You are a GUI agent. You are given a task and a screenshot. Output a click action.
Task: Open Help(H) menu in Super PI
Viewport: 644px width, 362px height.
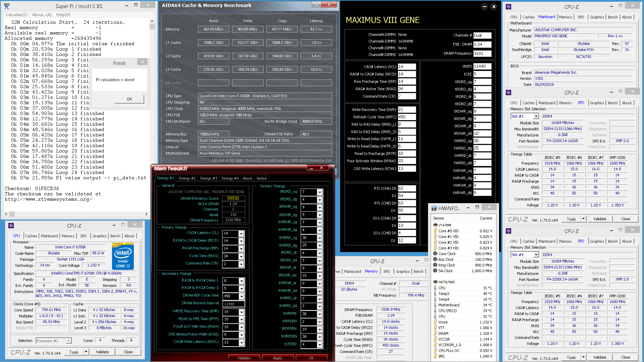coord(63,15)
